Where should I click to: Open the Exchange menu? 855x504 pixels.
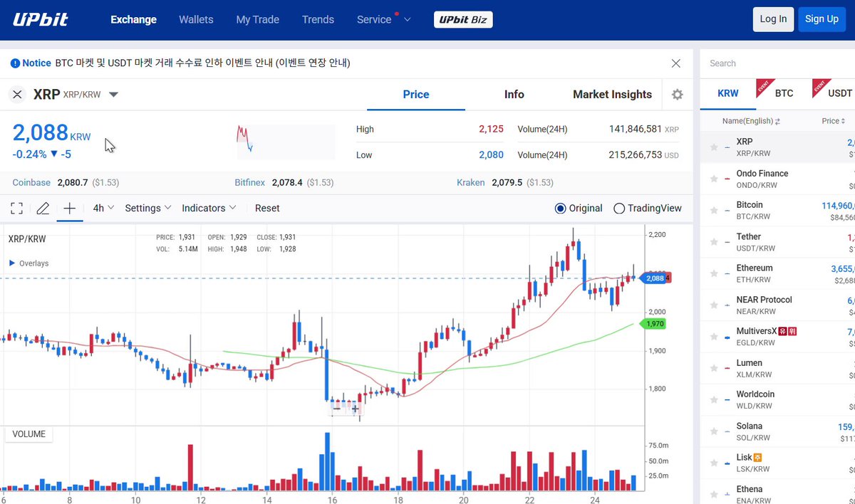[x=133, y=19]
